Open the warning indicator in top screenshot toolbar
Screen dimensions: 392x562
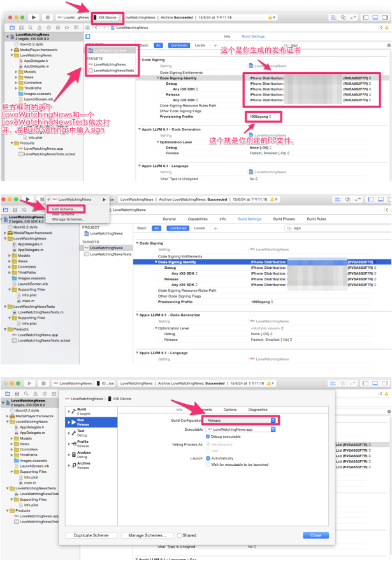click(272, 17)
